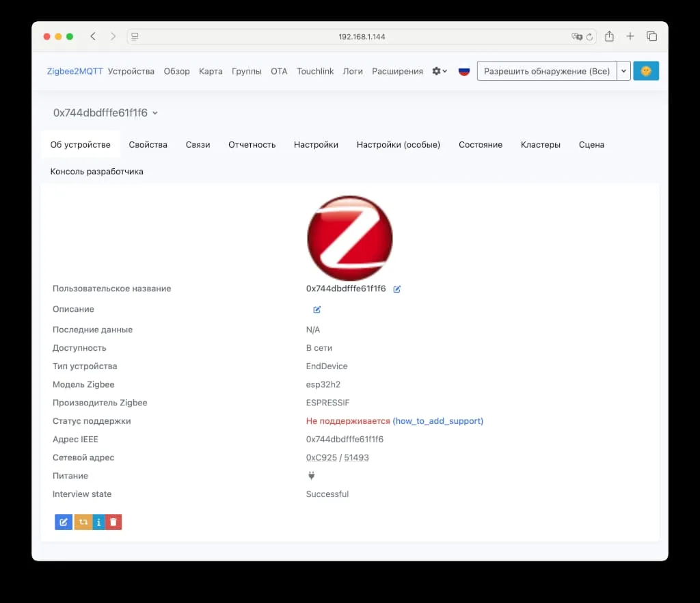Click the power plug icon

coord(312,476)
